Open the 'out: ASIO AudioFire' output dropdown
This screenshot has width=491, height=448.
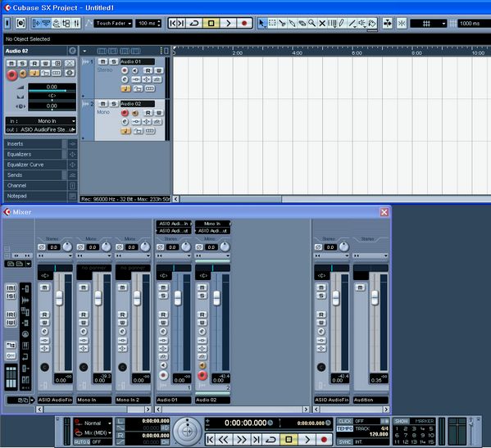[41, 129]
